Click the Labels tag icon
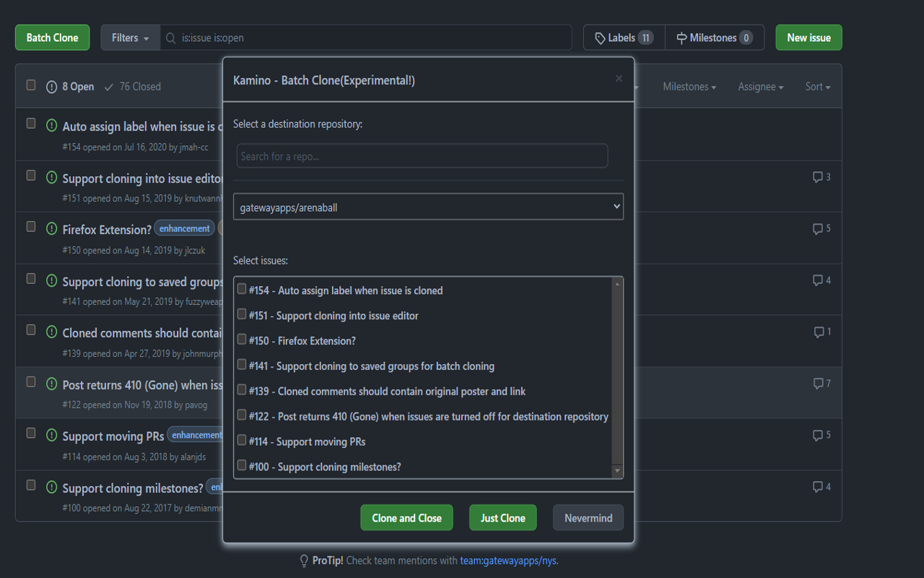The width and height of the screenshot is (924, 578). click(x=600, y=38)
